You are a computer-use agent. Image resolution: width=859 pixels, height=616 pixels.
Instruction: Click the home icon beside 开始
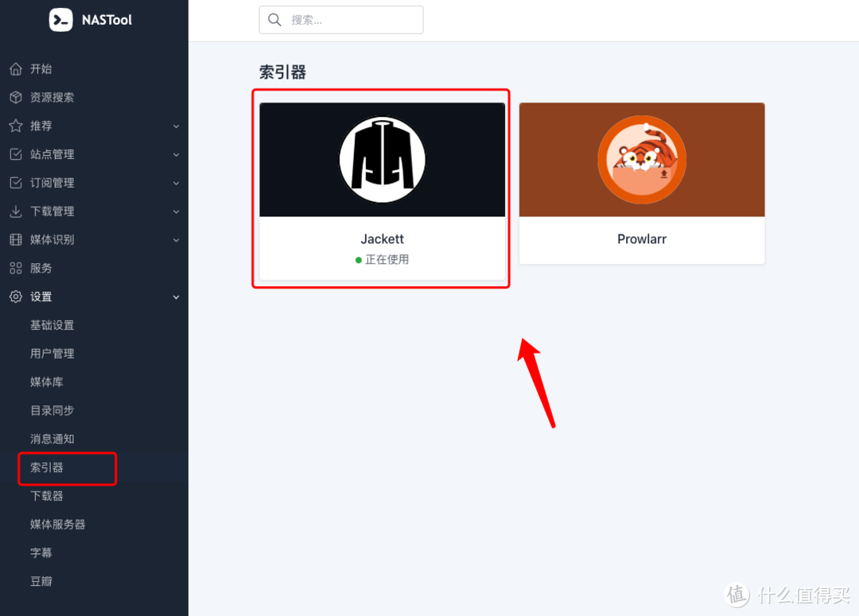16,69
